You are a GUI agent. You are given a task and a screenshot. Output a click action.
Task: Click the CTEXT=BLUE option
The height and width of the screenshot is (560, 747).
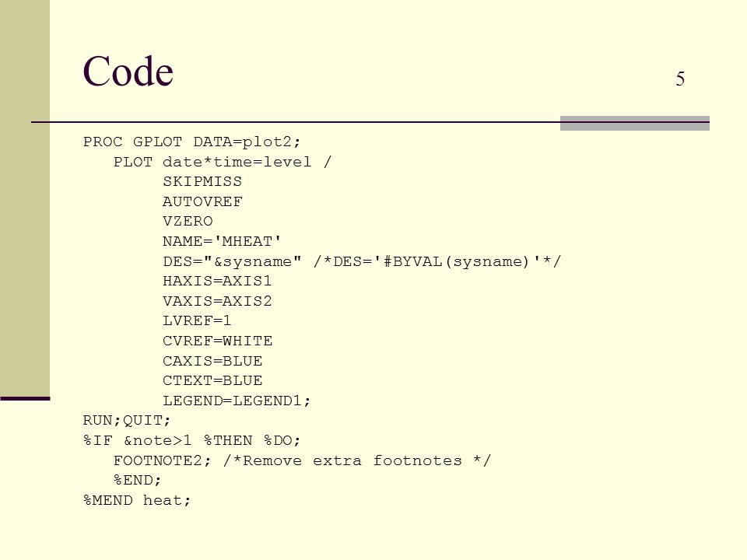tap(212, 380)
